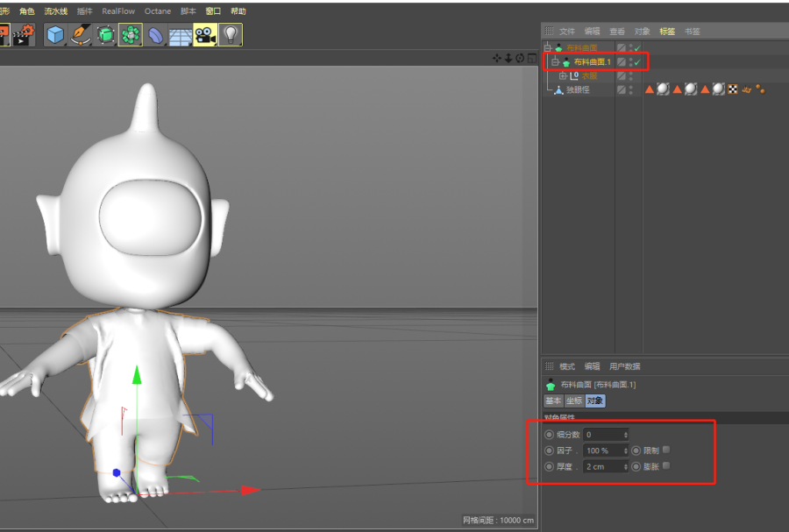Image resolution: width=789 pixels, height=532 pixels.
Task: Switch to the 坐标 tab
Action: coord(573,401)
